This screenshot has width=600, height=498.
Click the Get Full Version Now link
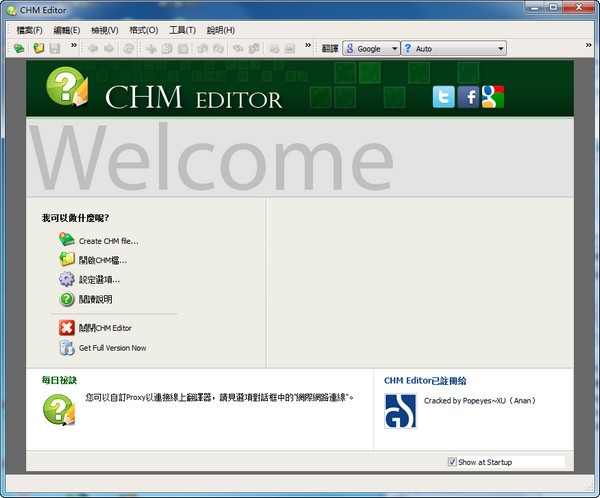click(112, 348)
